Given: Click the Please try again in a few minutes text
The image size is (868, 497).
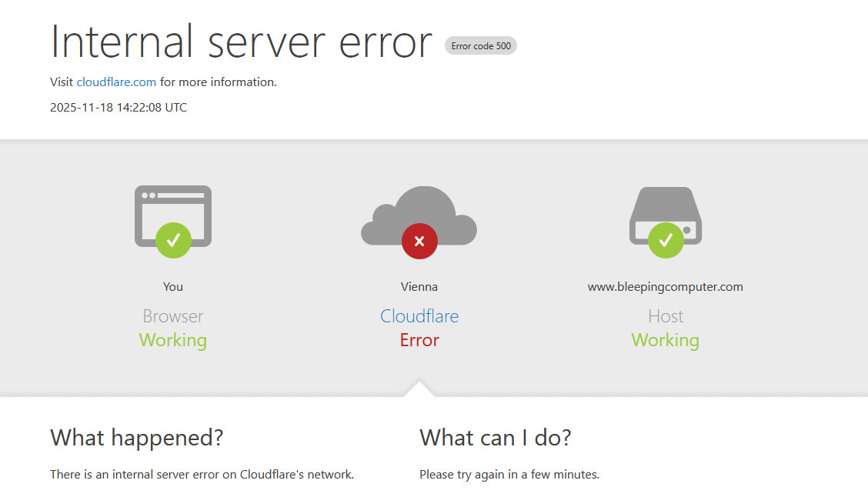Looking at the screenshot, I should click(509, 475).
